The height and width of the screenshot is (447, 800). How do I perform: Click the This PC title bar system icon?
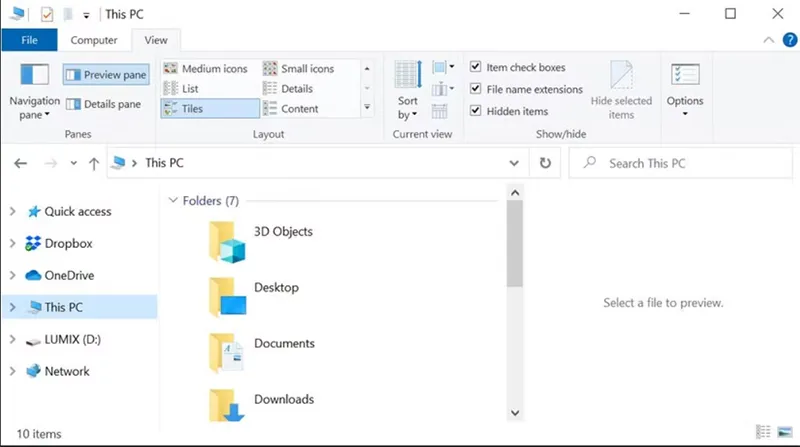click(x=17, y=13)
